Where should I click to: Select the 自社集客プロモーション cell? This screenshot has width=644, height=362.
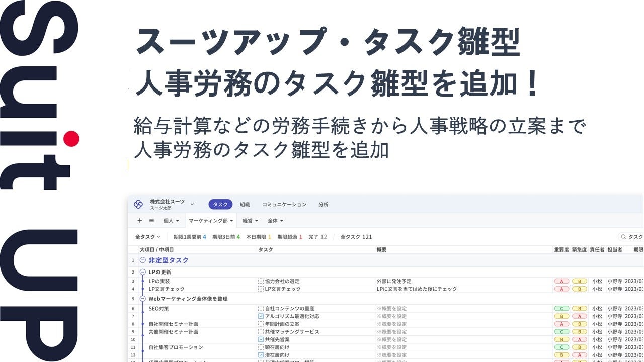click(x=176, y=347)
